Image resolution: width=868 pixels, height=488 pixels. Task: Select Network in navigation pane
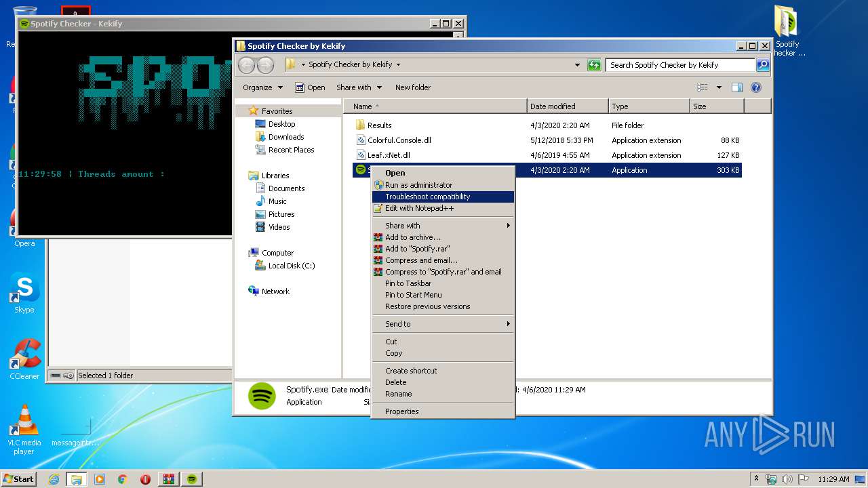[275, 291]
